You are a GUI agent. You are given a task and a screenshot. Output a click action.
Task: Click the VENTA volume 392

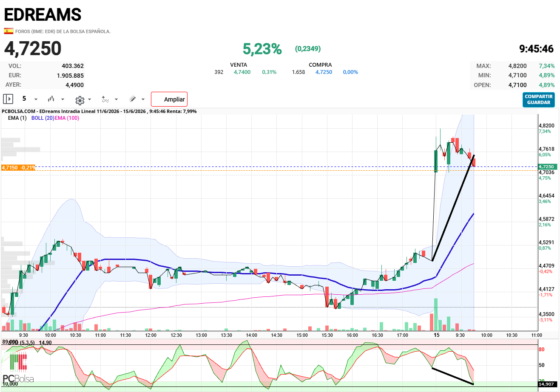pyautogui.click(x=219, y=72)
